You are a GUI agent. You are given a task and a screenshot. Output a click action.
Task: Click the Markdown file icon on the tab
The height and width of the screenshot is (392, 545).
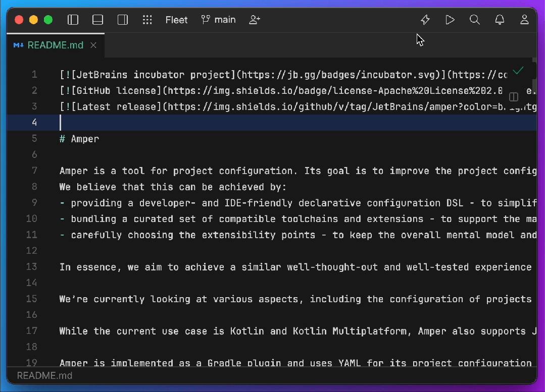18,45
